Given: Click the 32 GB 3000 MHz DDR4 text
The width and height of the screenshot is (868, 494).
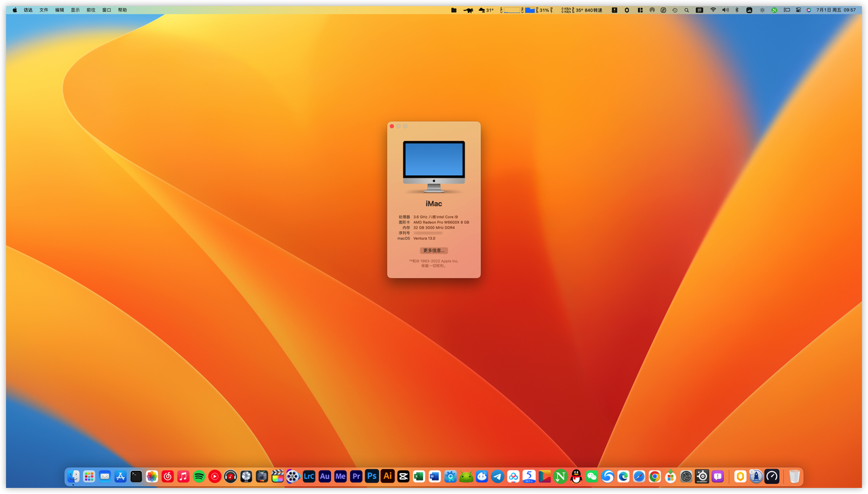Looking at the screenshot, I should click(434, 227).
